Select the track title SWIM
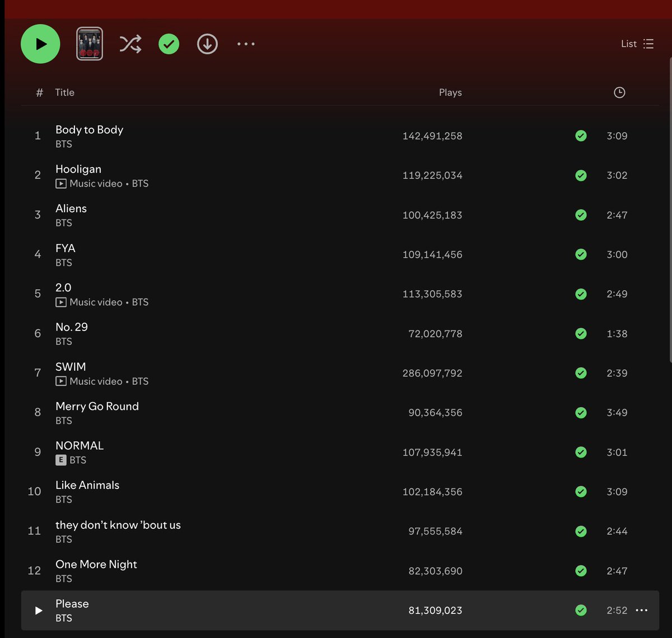The width and height of the screenshot is (672, 638). click(71, 367)
